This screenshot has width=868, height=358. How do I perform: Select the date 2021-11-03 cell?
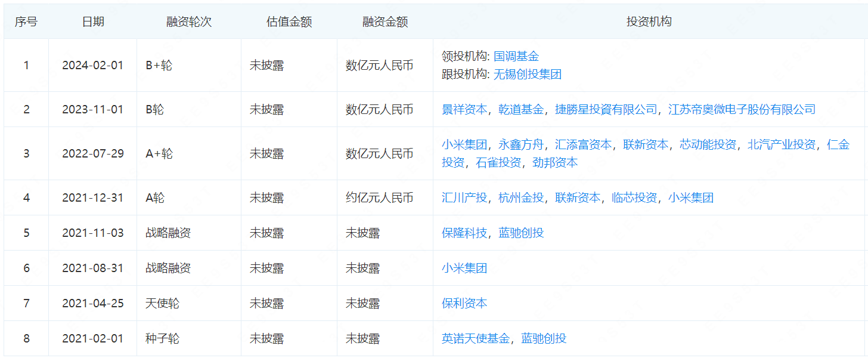pos(93,233)
